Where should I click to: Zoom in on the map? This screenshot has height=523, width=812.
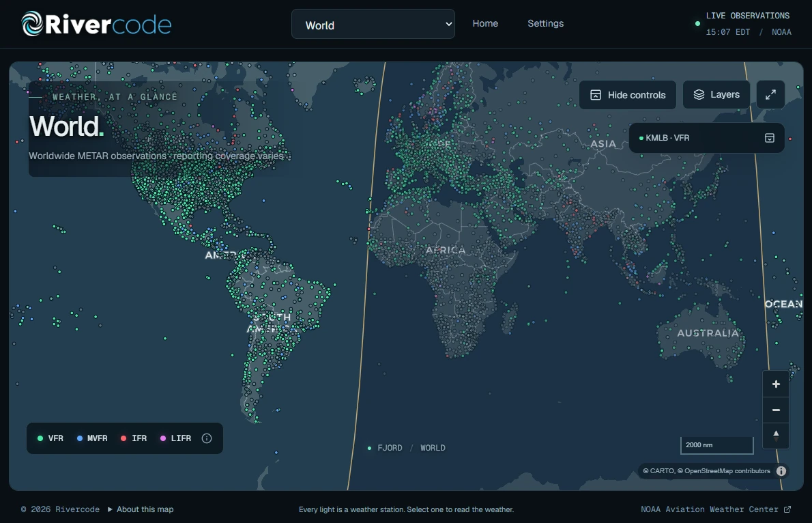point(776,384)
